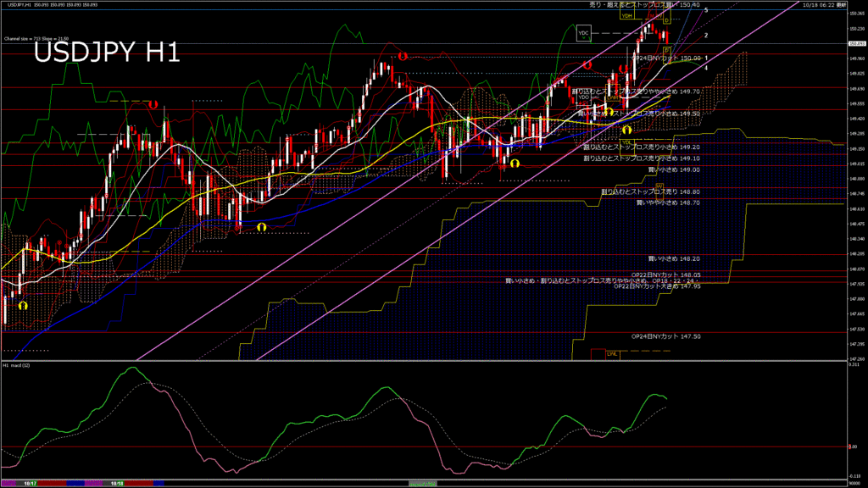Select the 10/17 date marker on timeline
The height and width of the screenshot is (488, 868).
30,484
